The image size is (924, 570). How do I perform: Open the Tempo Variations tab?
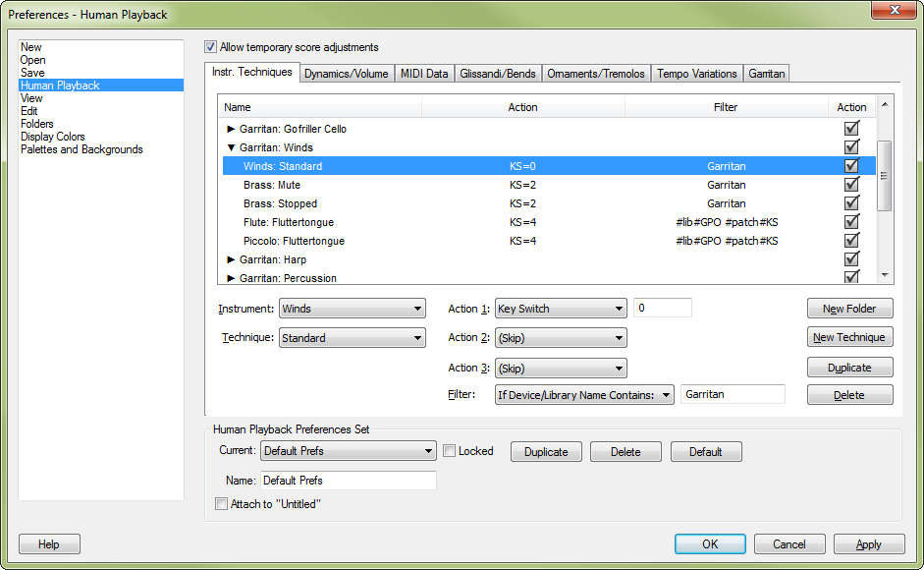(x=696, y=74)
